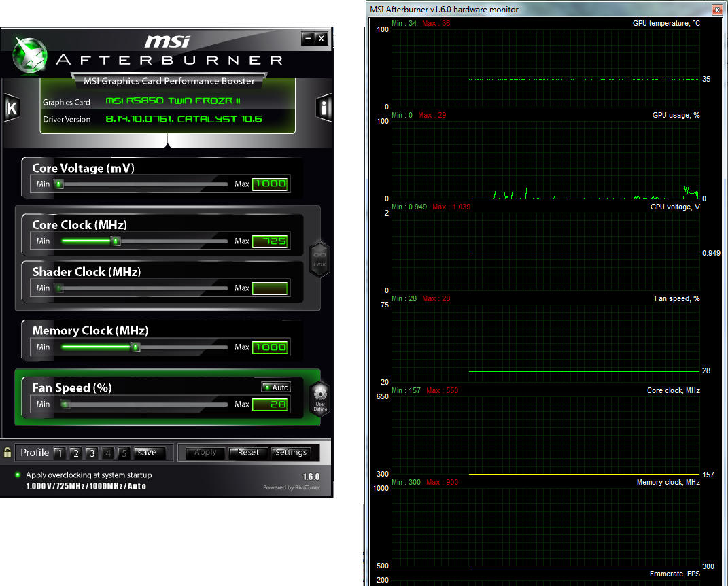728x586 pixels.
Task: Click the Memory clock Max 900 readout
Action: coord(442,482)
